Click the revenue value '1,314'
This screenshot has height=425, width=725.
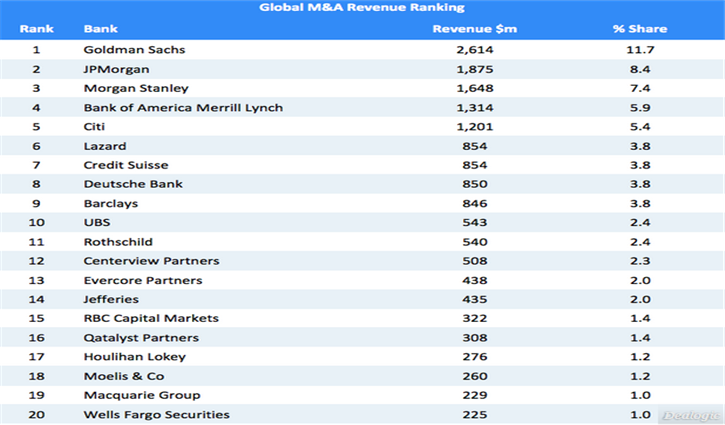coord(475,108)
